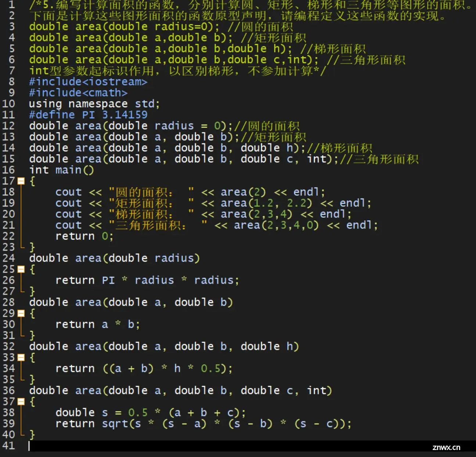The image size is (476, 457).
Task: Click comment '//三角形面积' on line 15
Action: [379, 159]
